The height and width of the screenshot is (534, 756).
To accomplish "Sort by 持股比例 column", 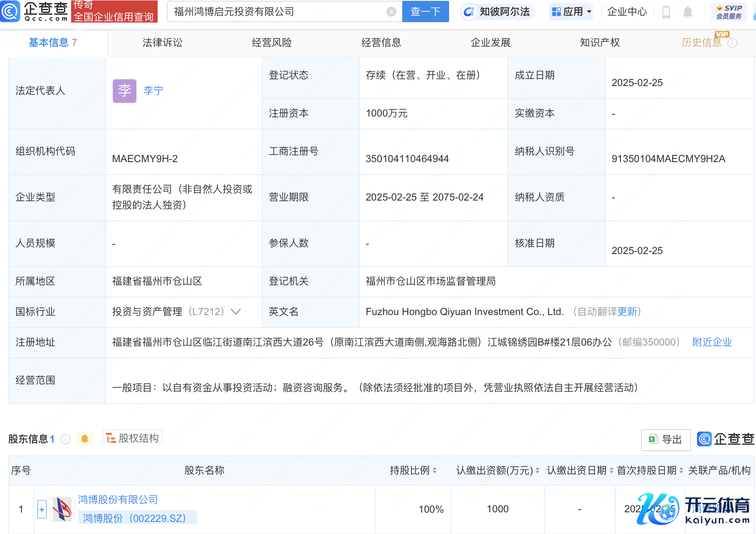I will (435, 470).
